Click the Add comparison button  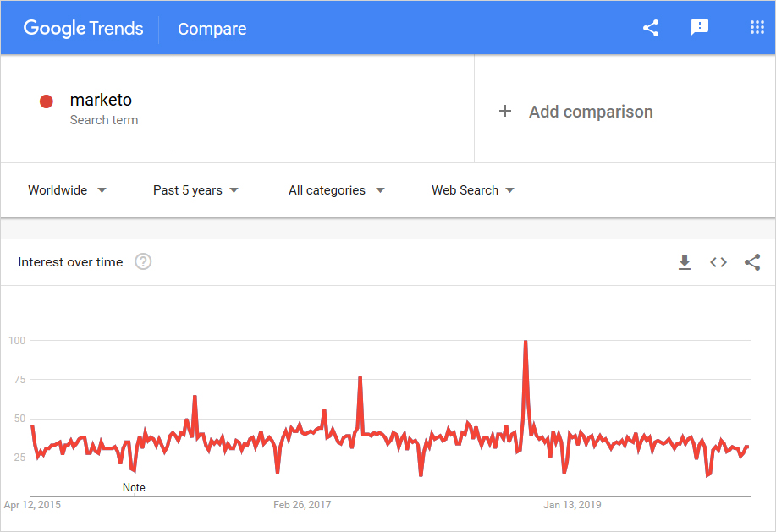coord(591,112)
